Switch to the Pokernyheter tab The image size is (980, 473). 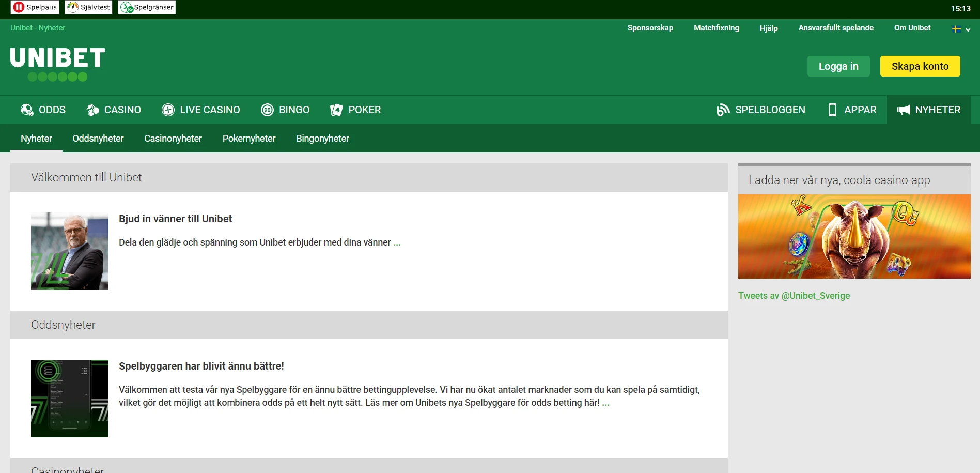(249, 139)
